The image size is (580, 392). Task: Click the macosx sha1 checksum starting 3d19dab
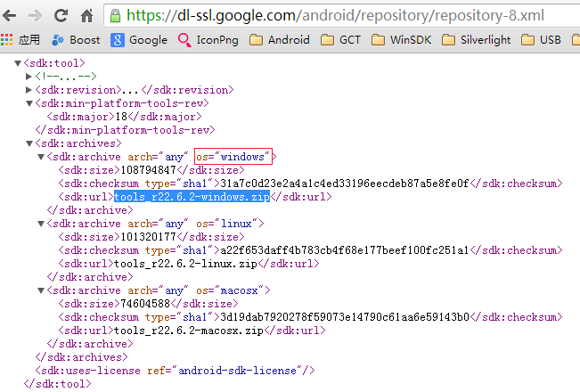coord(345,317)
